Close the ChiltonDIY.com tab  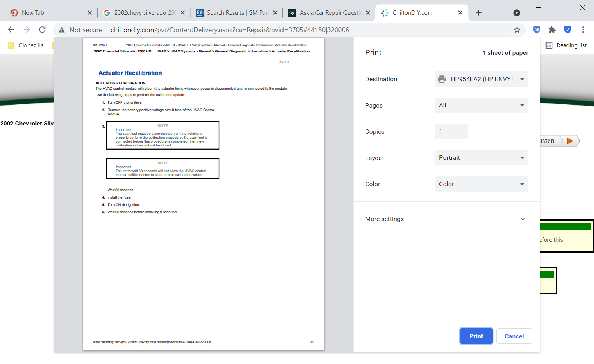tap(460, 13)
